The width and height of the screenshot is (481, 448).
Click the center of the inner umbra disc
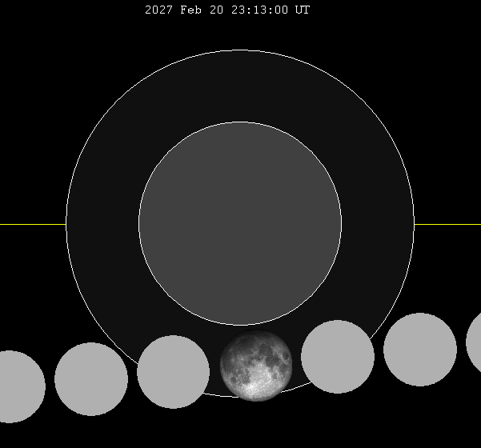[x=240, y=224]
